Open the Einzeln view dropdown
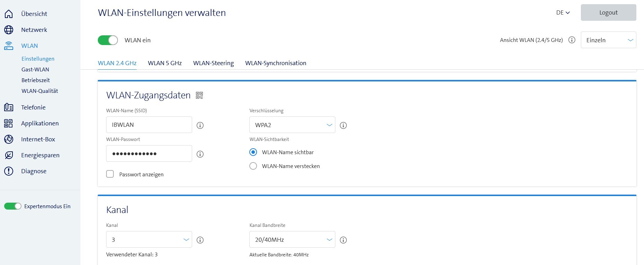This screenshot has height=265, width=644. click(x=608, y=40)
